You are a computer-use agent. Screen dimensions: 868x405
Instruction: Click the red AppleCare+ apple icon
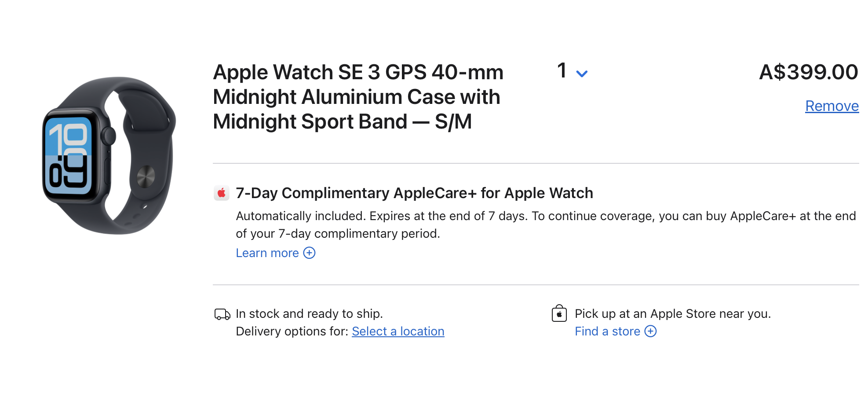(222, 193)
